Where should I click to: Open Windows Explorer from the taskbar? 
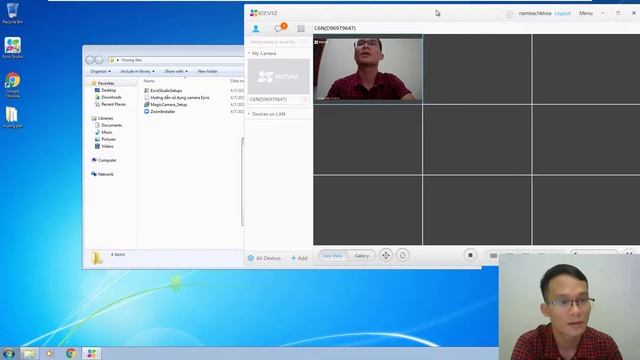(x=29, y=353)
